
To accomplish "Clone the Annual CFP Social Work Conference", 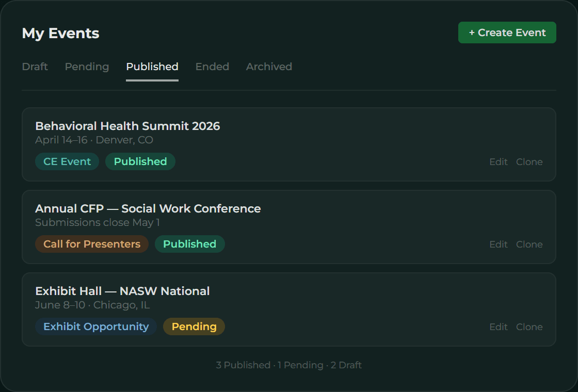I will point(529,244).
